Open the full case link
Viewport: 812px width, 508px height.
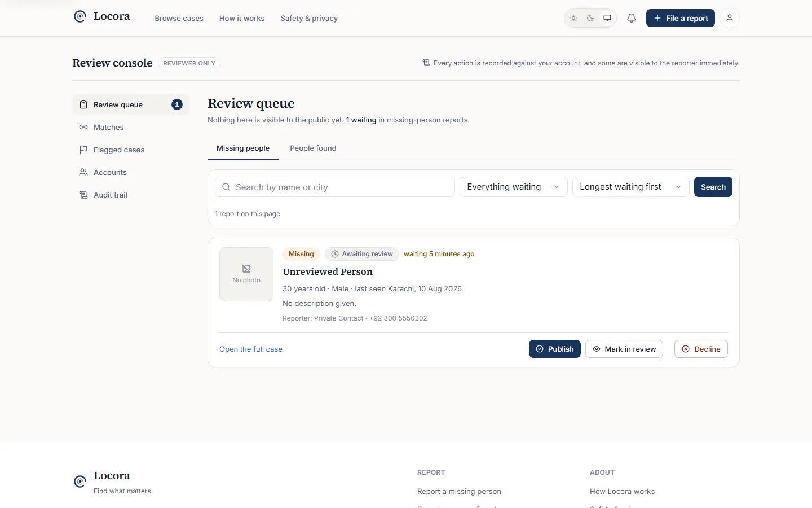tap(251, 349)
